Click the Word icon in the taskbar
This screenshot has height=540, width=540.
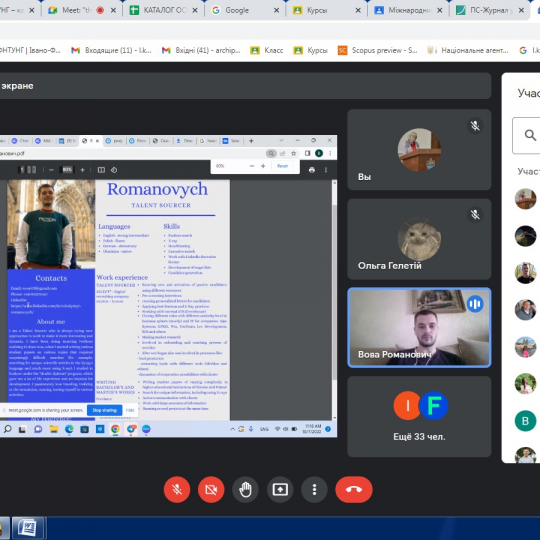coord(28,528)
